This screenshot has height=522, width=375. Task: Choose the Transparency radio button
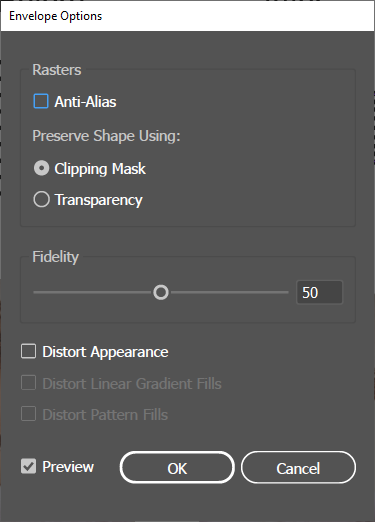pos(41,199)
